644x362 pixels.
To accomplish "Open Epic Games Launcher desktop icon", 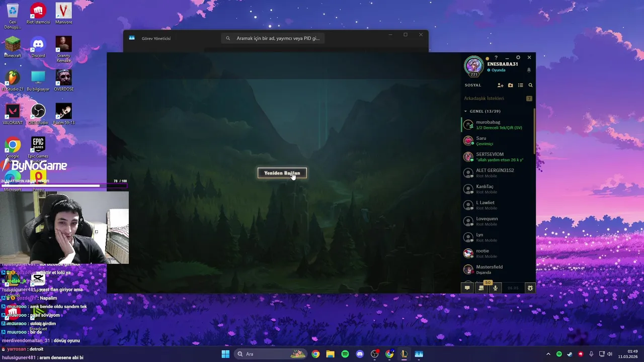I will [x=38, y=148].
